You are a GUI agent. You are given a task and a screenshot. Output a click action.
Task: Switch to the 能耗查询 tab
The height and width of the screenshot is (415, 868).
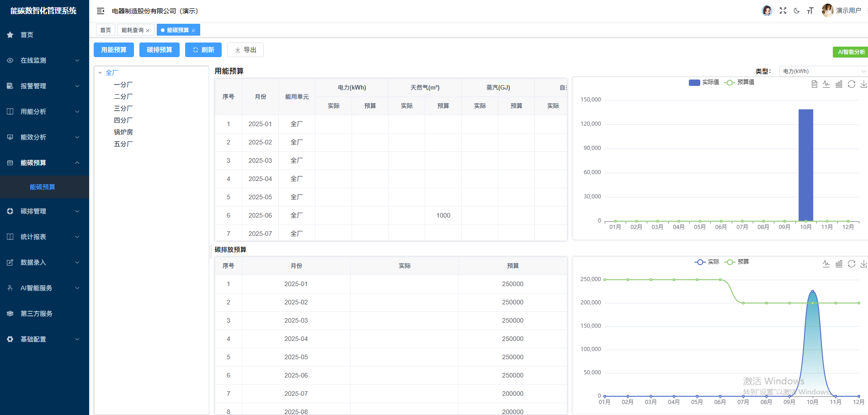pos(133,30)
